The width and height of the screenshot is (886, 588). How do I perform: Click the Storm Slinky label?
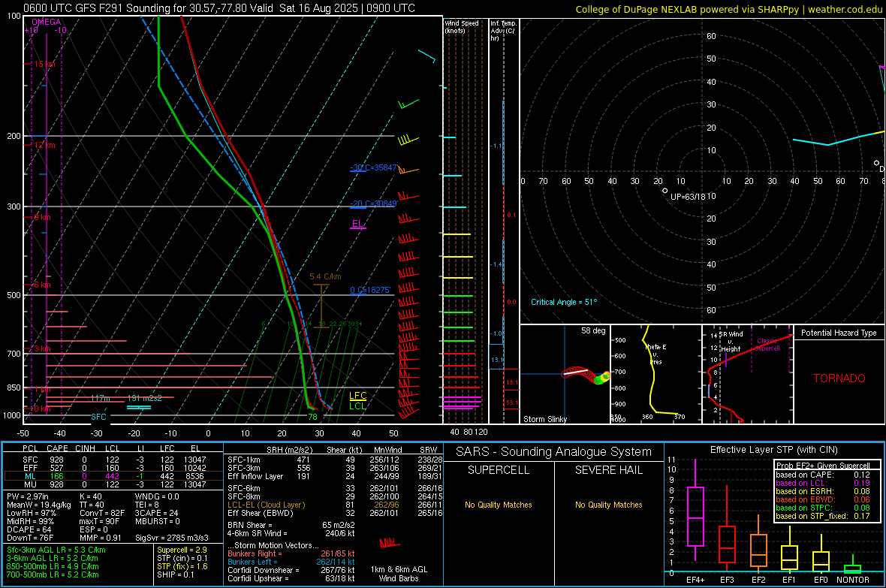point(545,419)
